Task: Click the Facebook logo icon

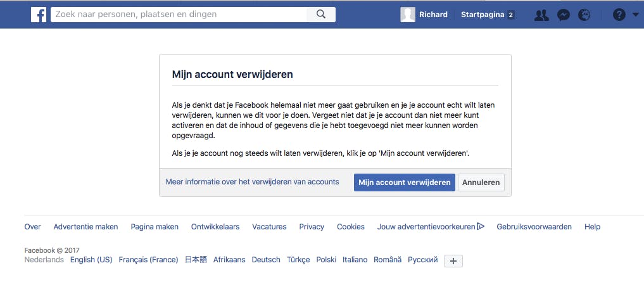Action: click(x=39, y=15)
